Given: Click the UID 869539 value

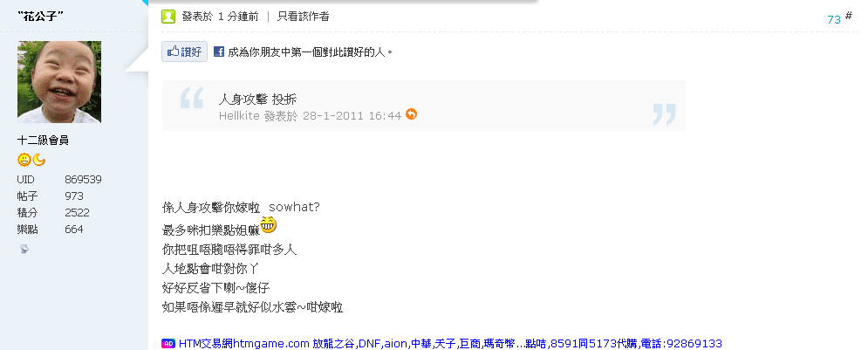Looking at the screenshot, I should (83, 180).
